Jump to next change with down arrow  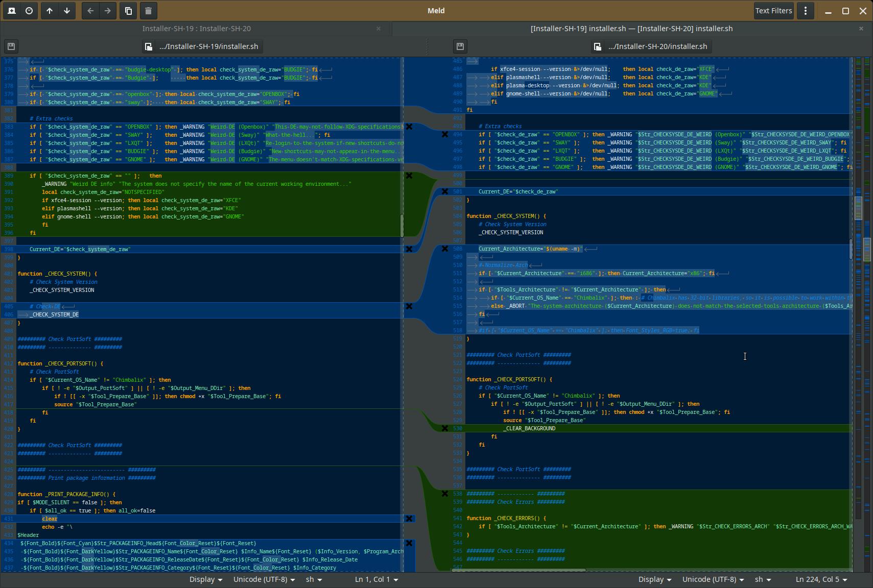click(67, 11)
